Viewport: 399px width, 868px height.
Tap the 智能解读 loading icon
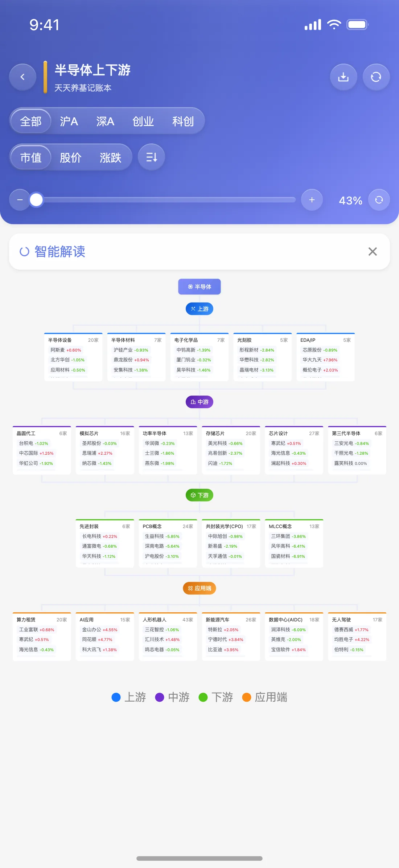point(24,251)
